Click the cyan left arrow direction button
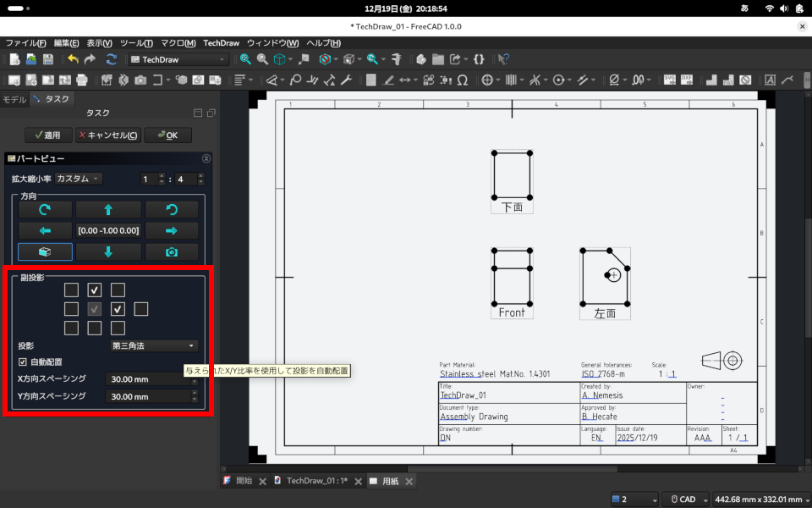This screenshot has width=812, height=508. [45, 230]
